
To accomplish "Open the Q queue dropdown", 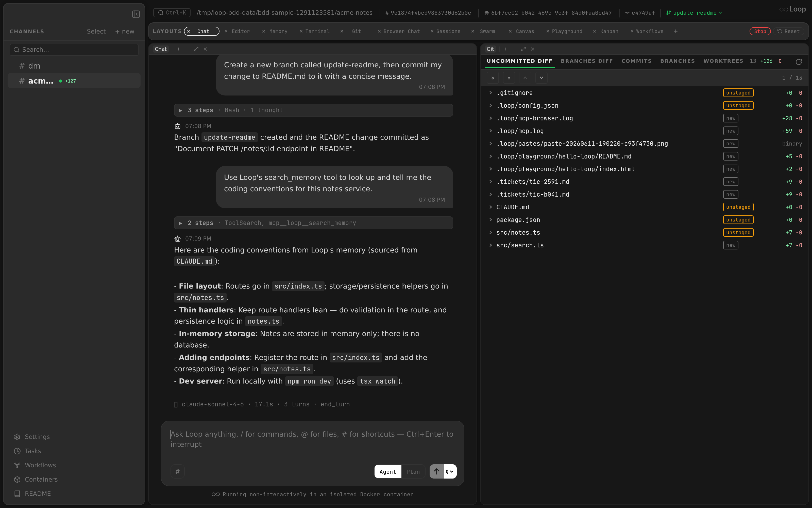I will coord(450,471).
